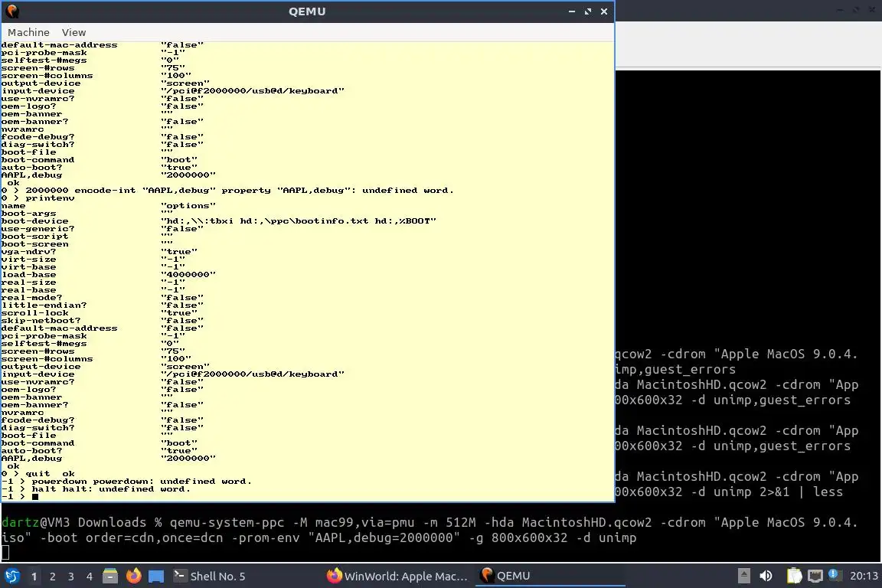Launch the file manager from the taskbar
This screenshot has height=588, width=882.
pos(110,577)
